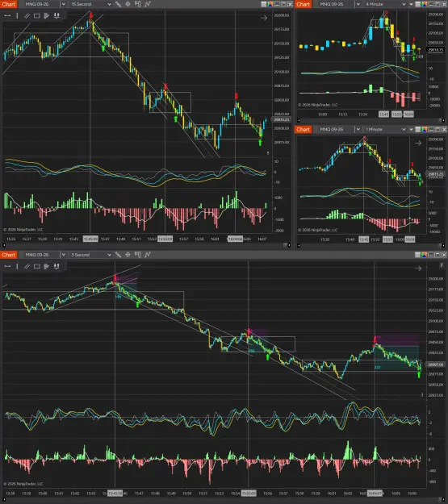Select the ruler drawing tool in 15 Second chart

coord(119,4)
